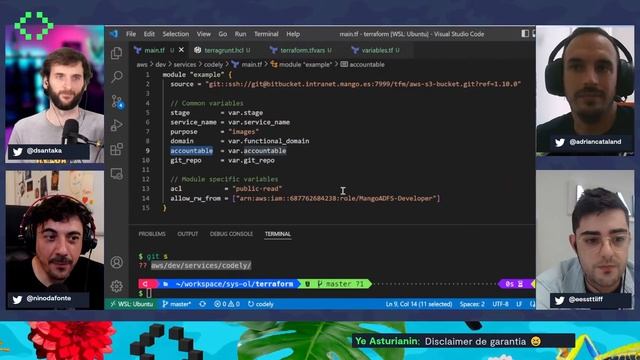Click the Synchronize Changes status icon
This screenshot has width=640, height=360.
[x=202, y=304]
